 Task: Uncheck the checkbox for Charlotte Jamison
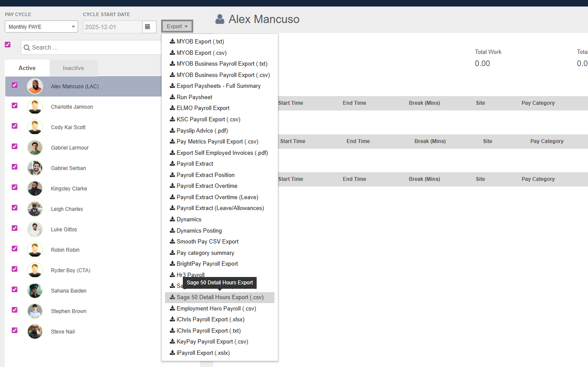click(15, 106)
